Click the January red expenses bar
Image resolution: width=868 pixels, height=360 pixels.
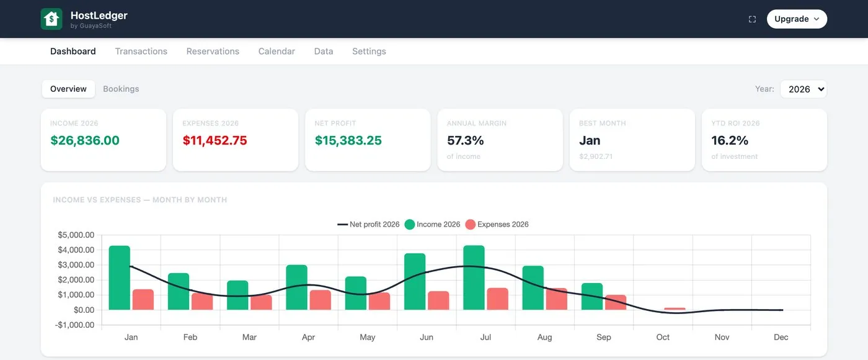coord(143,299)
